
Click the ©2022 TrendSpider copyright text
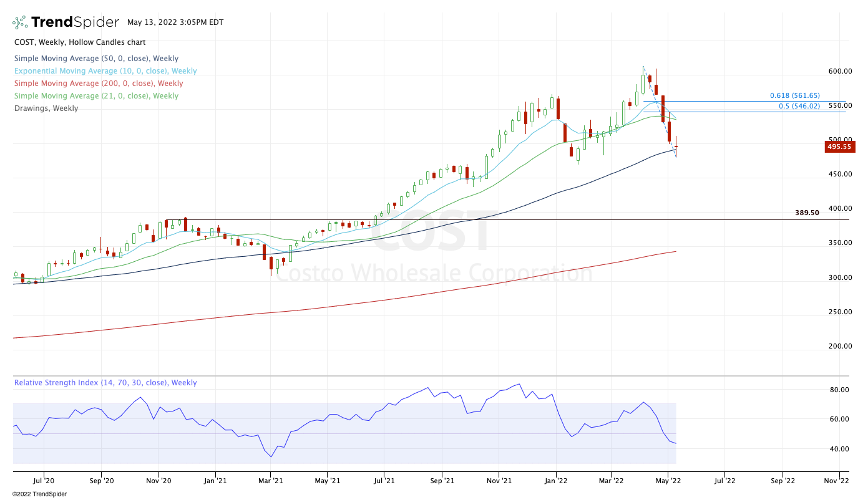39,494
